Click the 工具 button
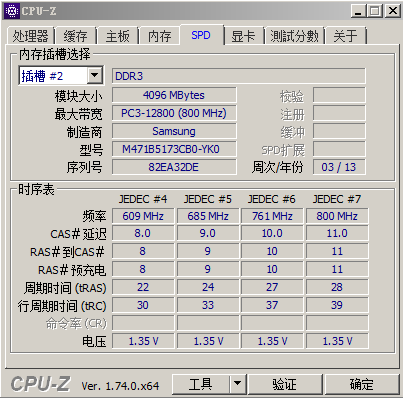Screen dimensions: 403x398 [x=201, y=384]
